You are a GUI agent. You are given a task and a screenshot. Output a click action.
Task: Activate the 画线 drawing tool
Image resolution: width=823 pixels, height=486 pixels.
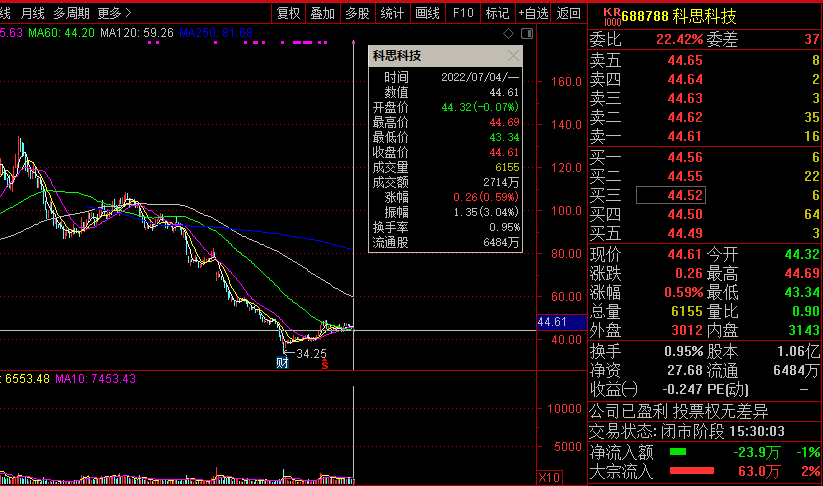pyautogui.click(x=428, y=13)
